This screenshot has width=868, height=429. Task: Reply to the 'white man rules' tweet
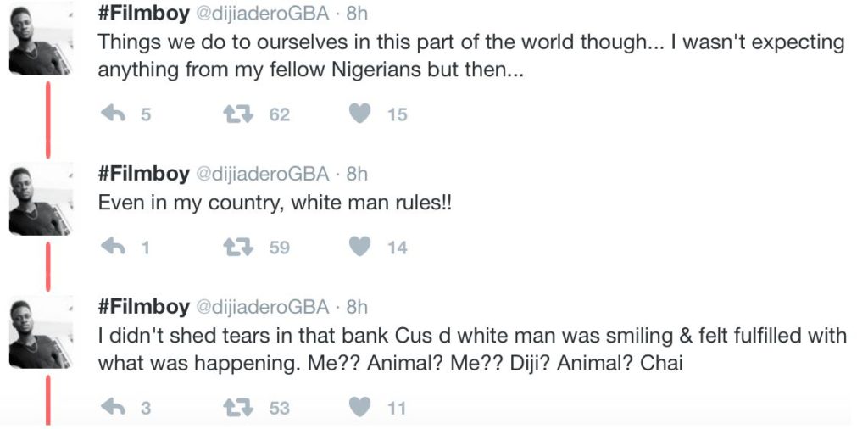coord(113,247)
